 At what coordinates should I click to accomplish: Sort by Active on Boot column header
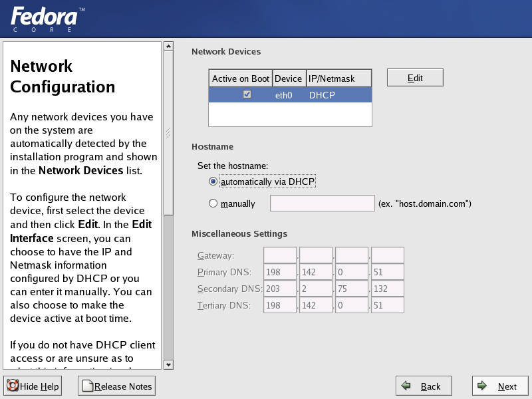pos(241,78)
